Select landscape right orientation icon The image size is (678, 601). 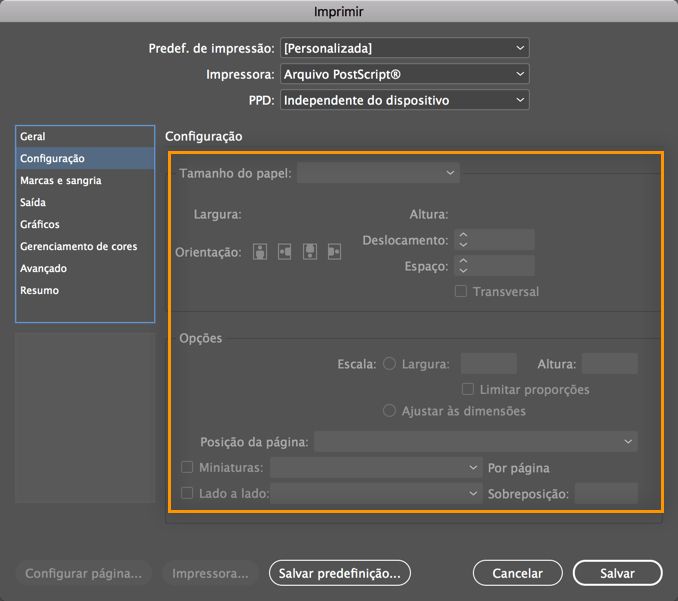[334, 252]
